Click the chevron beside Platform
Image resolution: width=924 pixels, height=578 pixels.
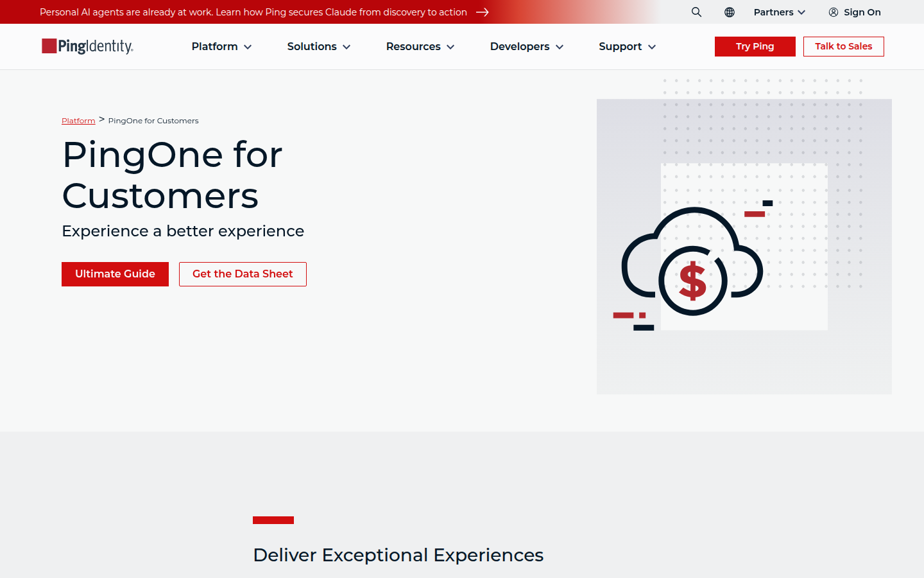248,47
